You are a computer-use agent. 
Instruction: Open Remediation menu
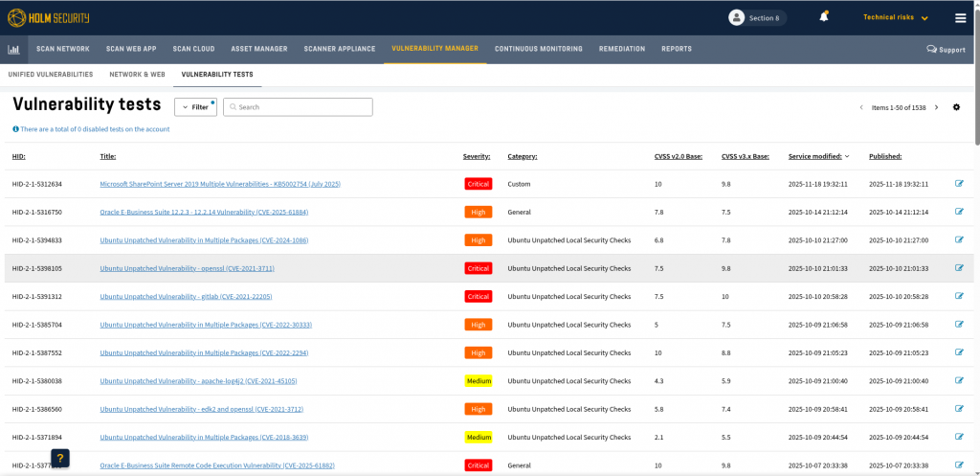pos(622,49)
